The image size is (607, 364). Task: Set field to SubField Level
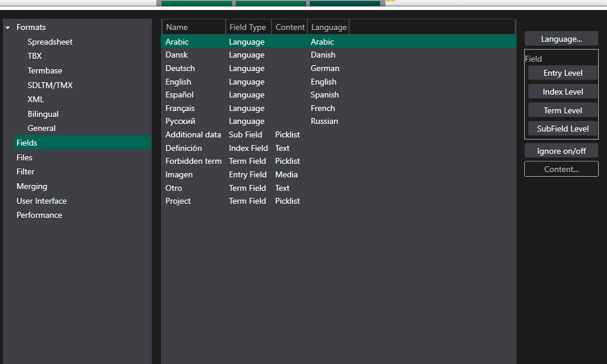click(562, 129)
